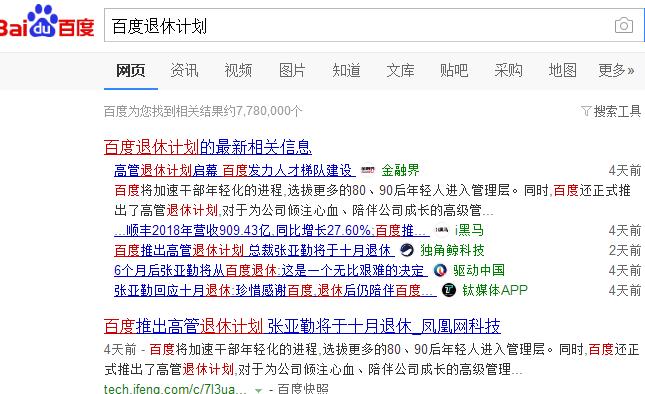Screen dimensions: 645x394
Task: Click the i黑马 source logo icon
Action: [x=442, y=230]
